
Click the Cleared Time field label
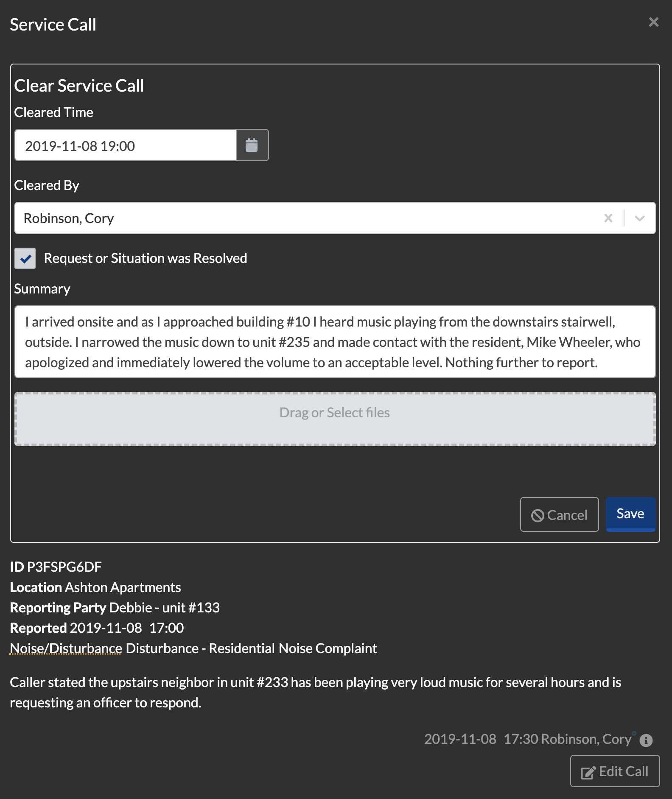pyautogui.click(x=53, y=112)
